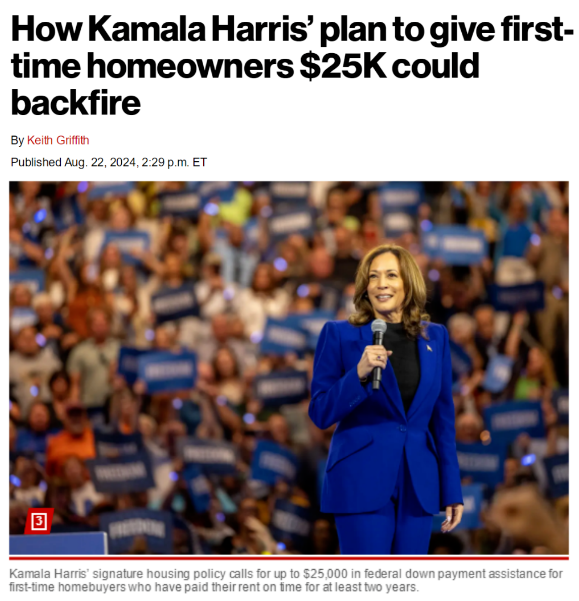This screenshot has height=601, width=579.
Task: Open author Keith Griffith's profile link
Action: tap(58, 140)
